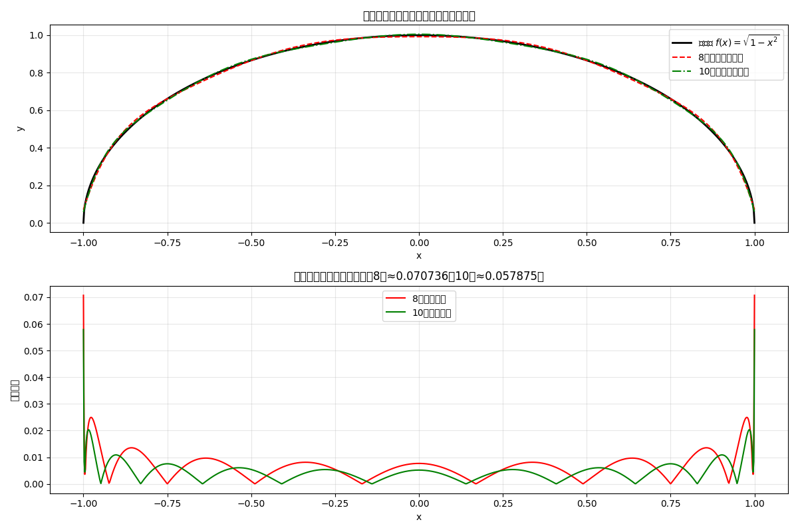Click the green line sample in lower legend
Viewport: 798px width, 532px height.
point(396,313)
